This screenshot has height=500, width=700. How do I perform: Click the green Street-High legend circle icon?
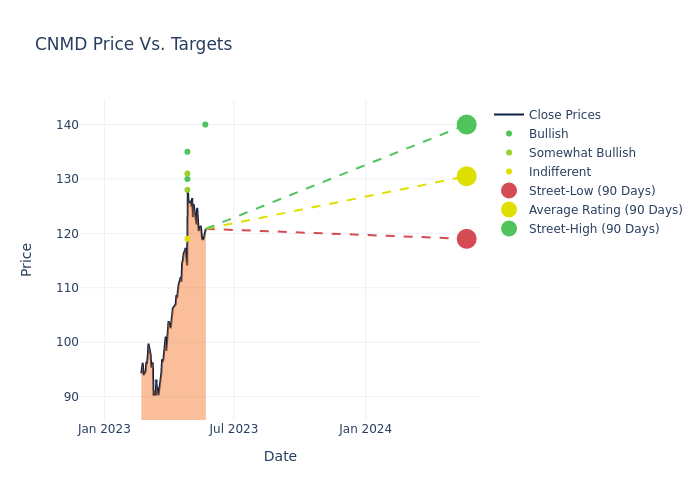(509, 229)
